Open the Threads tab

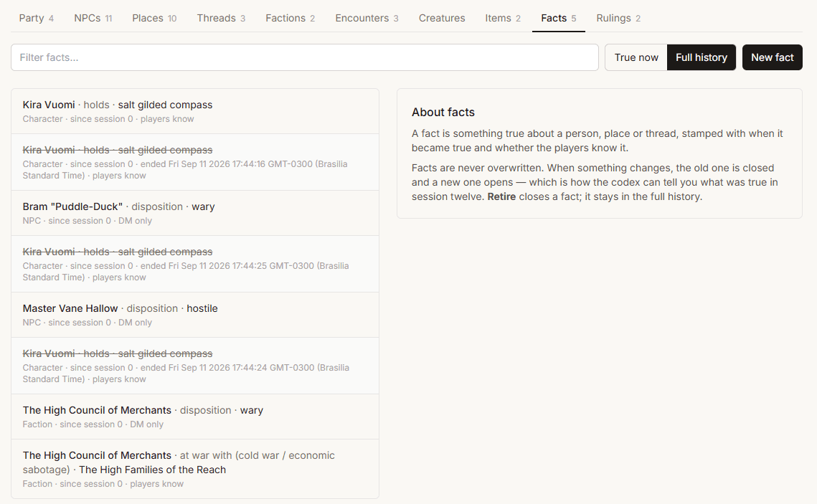click(221, 18)
